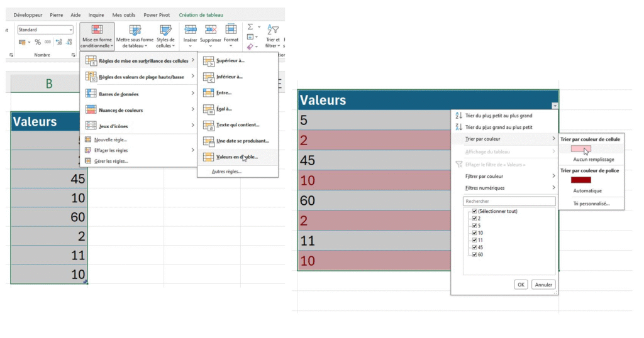Click Annuler in filter dropdown

[543, 285]
